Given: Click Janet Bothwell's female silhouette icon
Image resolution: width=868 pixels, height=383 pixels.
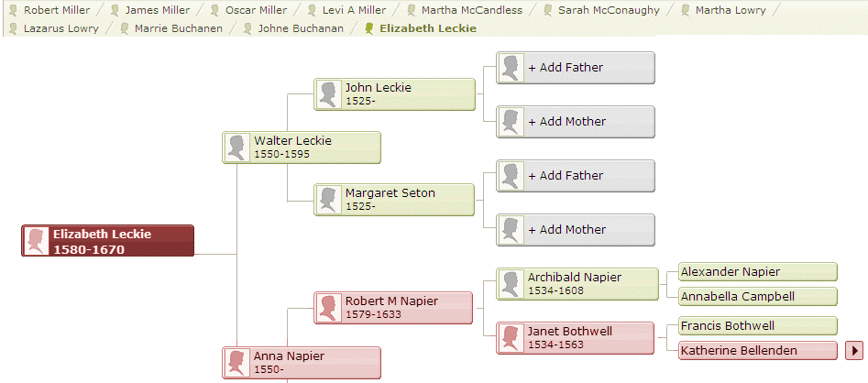Looking at the screenshot, I should (x=511, y=338).
